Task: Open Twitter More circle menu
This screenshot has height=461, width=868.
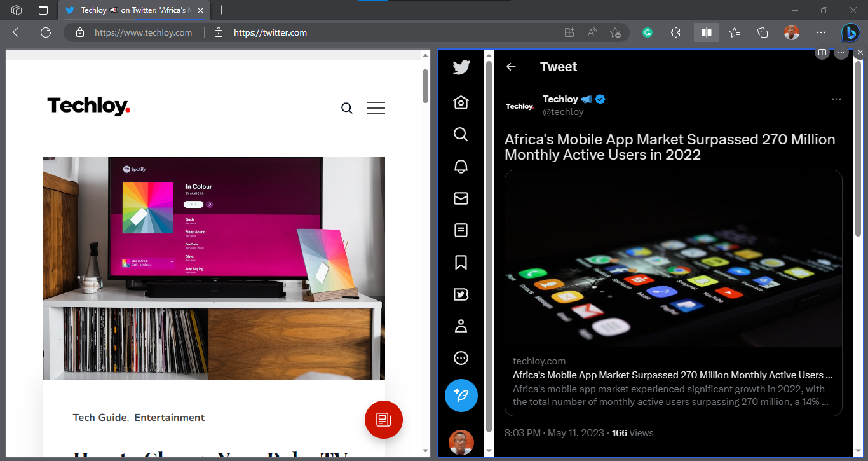Action: (x=461, y=358)
